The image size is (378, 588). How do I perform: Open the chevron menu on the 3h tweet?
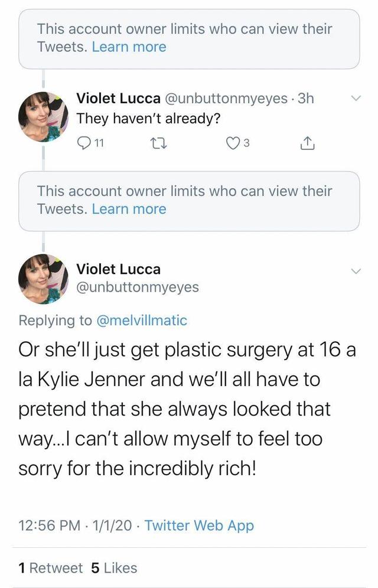coord(356,99)
